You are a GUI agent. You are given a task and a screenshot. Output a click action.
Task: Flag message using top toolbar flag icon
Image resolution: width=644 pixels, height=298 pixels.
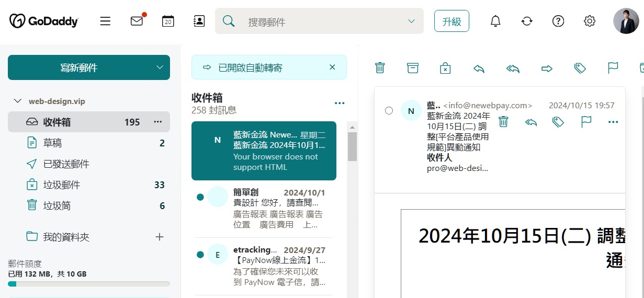click(613, 68)
